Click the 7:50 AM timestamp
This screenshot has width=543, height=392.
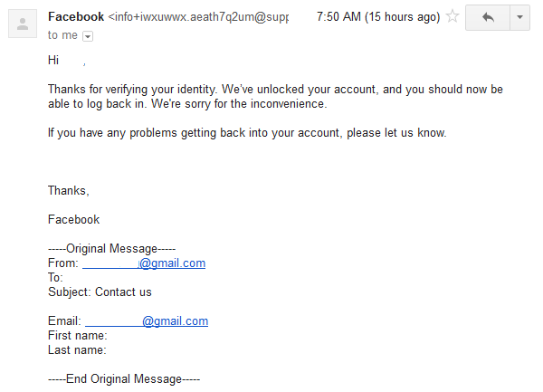378,16
